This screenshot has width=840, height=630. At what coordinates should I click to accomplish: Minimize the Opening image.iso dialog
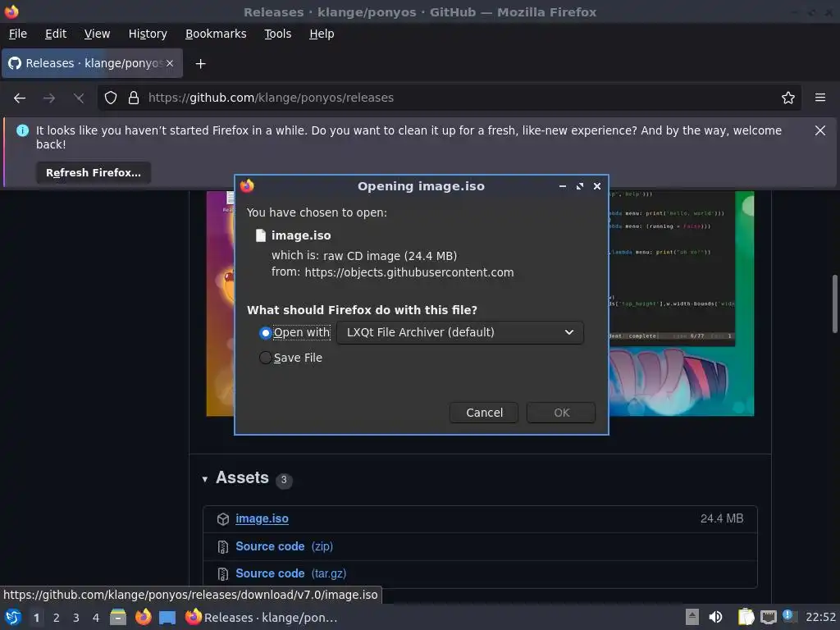[563, 186]
